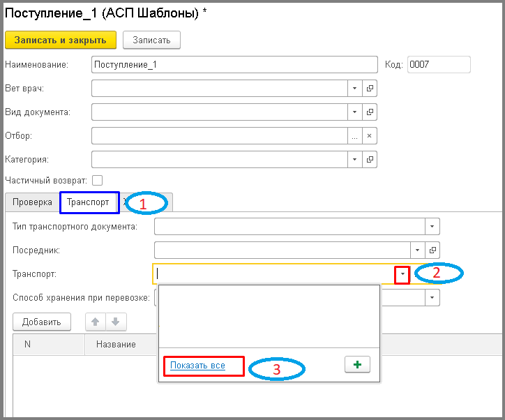The height and width of the screenshot is (420, 505).
Task: Click the grey Записать button without закрыть
Action: click(151, 40)
